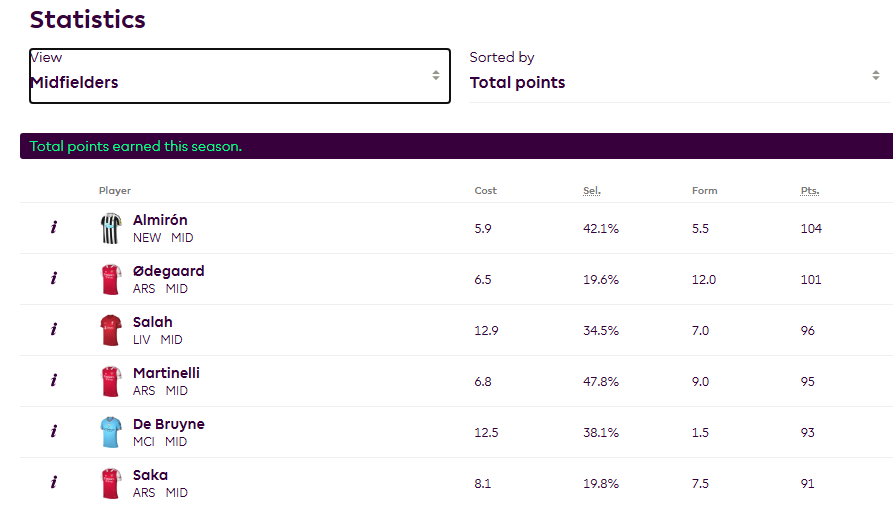Click the Pts. column header

point(810,191)
